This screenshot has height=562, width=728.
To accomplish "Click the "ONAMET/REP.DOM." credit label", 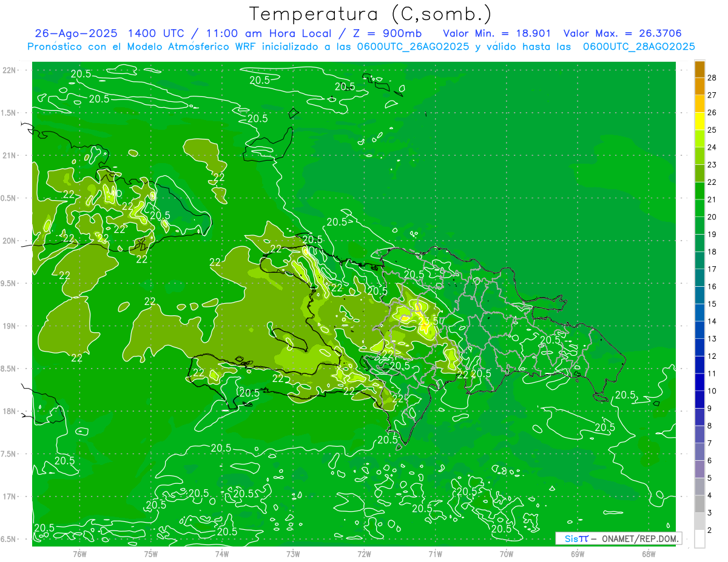I will pyautogui.click(x=640, y=538).
